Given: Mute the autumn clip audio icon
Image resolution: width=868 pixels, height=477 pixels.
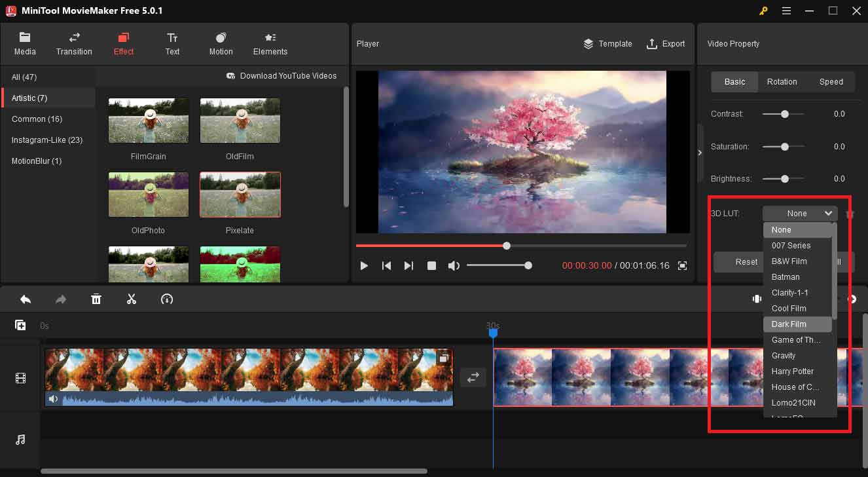Looking at the screenshot, I should [53, 398].
